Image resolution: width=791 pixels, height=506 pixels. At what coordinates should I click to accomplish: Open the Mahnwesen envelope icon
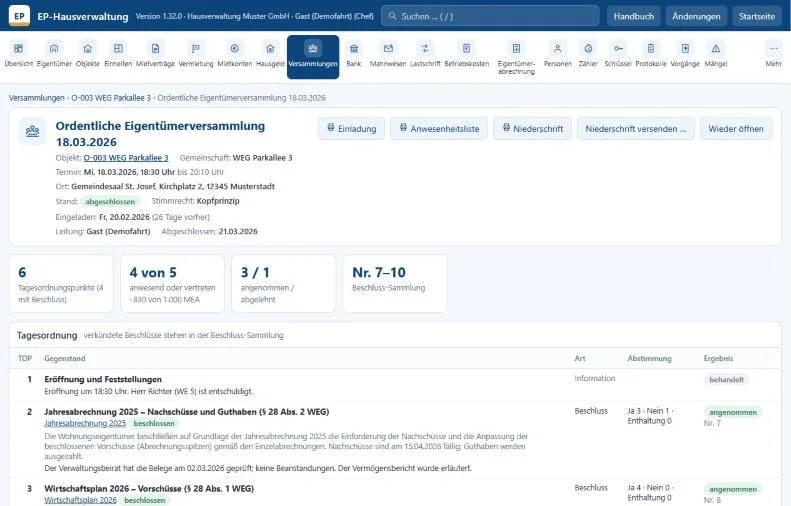point(388,48)
